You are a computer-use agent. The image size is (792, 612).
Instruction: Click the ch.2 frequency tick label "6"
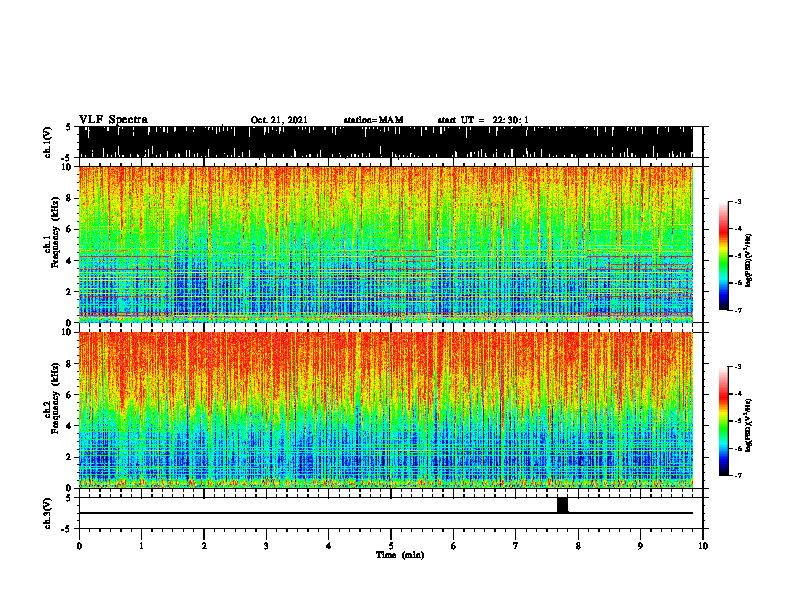[x=70, y=395]
